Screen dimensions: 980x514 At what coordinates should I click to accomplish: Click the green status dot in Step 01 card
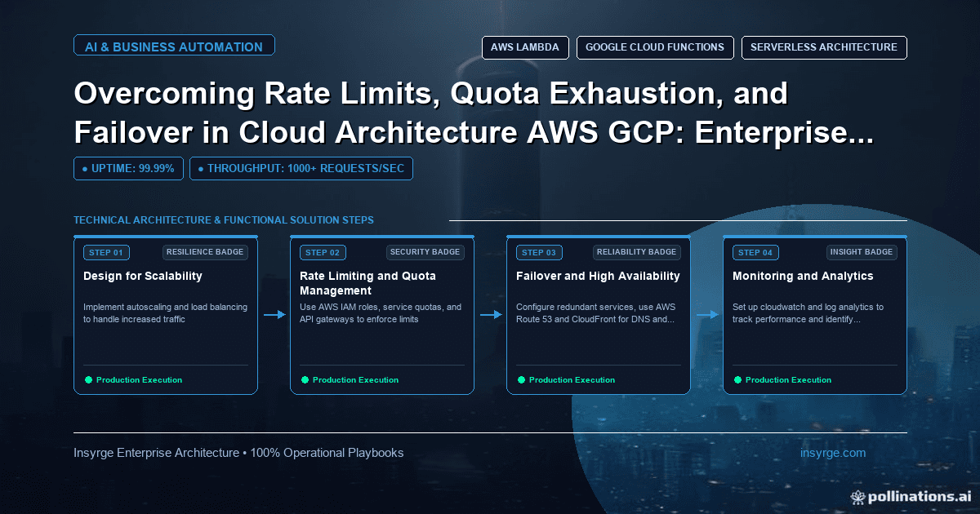point(88,380)
